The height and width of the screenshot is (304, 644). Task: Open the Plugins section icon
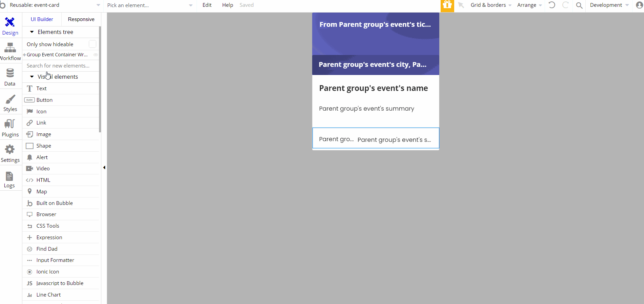pyautogui.click(x=10, y=124)
